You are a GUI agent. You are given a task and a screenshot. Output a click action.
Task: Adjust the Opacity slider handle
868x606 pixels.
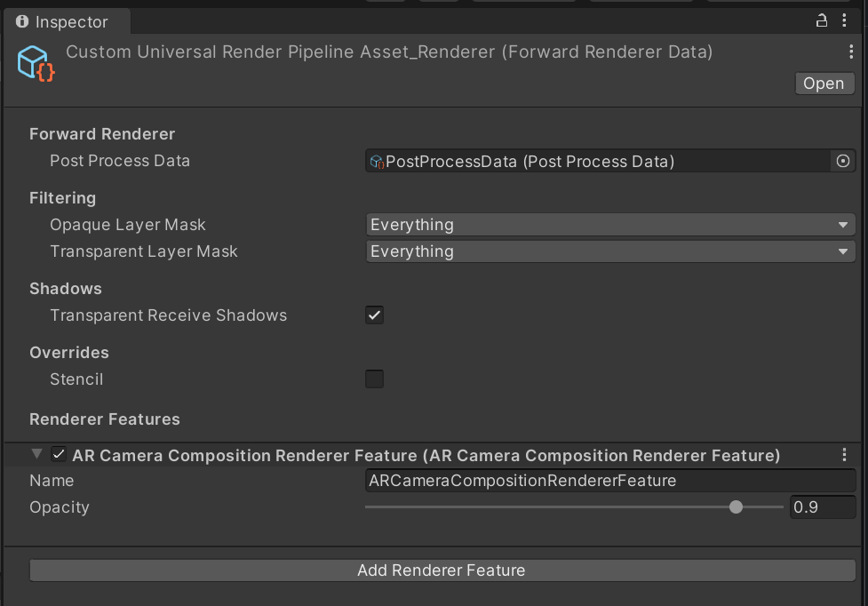[735, 506]
